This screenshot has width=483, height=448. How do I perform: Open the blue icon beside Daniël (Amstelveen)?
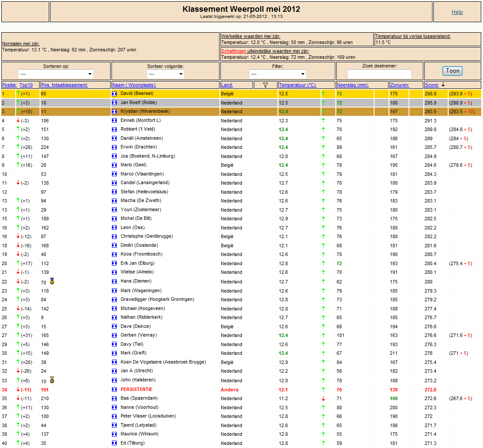(114, 138)
